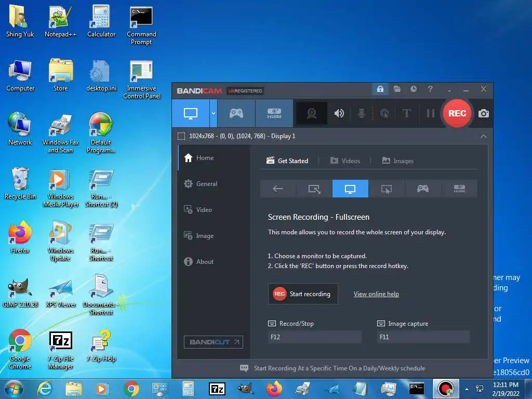The width and height of the screenshot is (532, 399).
Task: Open the help question mark icon
Action: point(430,89)
